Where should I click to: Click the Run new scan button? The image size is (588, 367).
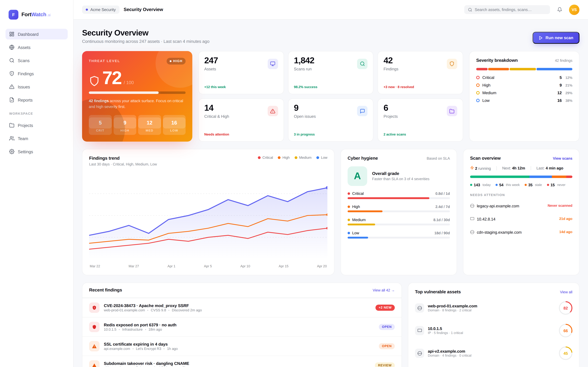(556, 38)
